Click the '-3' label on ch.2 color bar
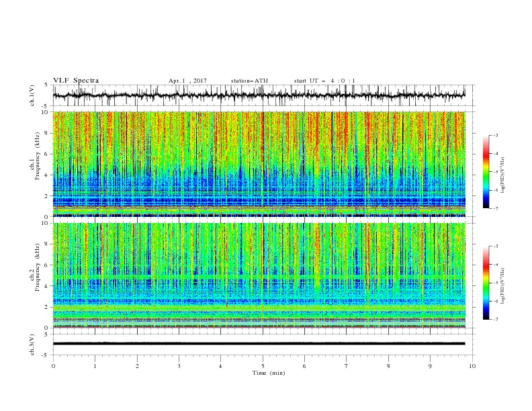Screen dimensions: 532x411 click(496, 246)
